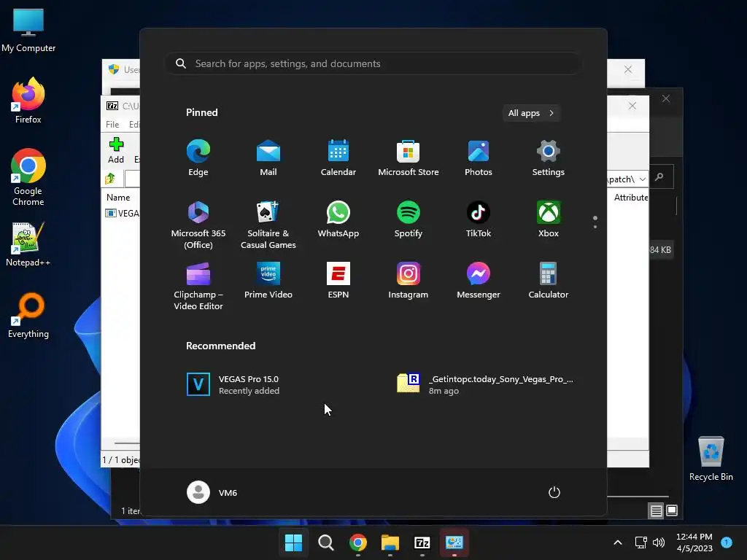The width and height of the screenshot is (747, 560).
Task: Click the Windows Start button on the taskbar
Action: point(293,542)
